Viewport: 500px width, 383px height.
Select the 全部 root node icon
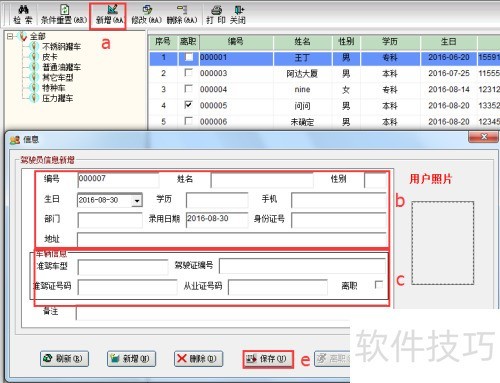23,36
